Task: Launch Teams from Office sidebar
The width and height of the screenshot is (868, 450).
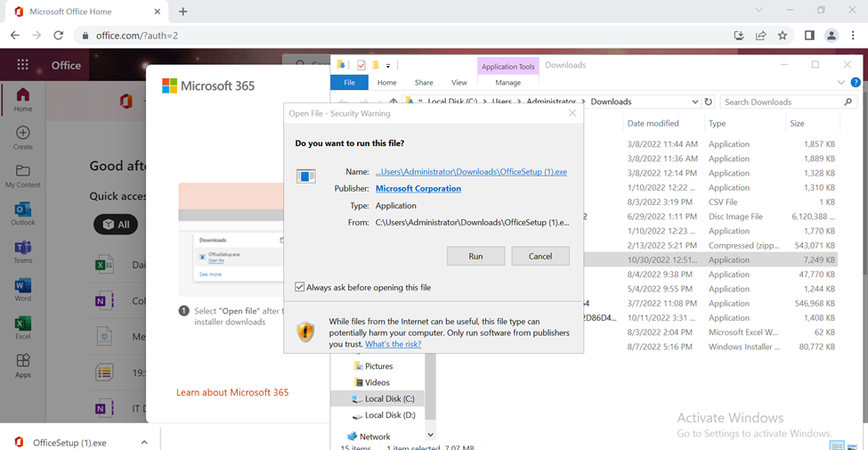Action: coord(22,252)
